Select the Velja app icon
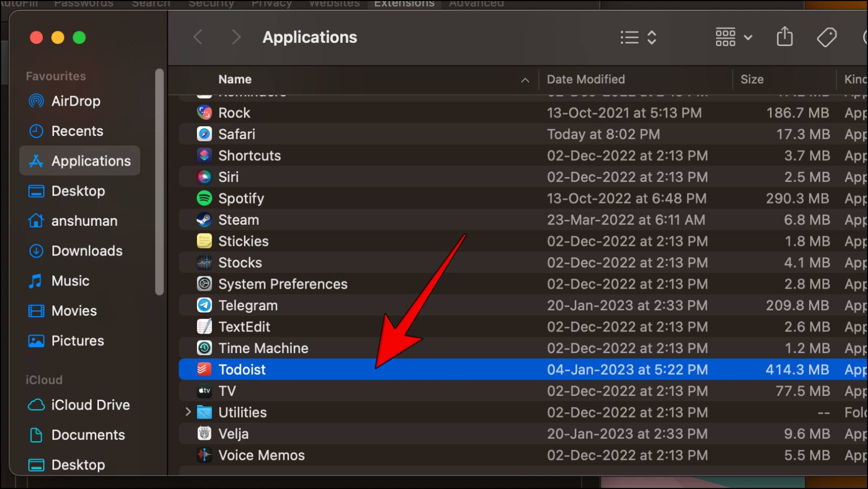Image resolution: width=868 pixels, height=489 pixels. (x=204, y=434)
